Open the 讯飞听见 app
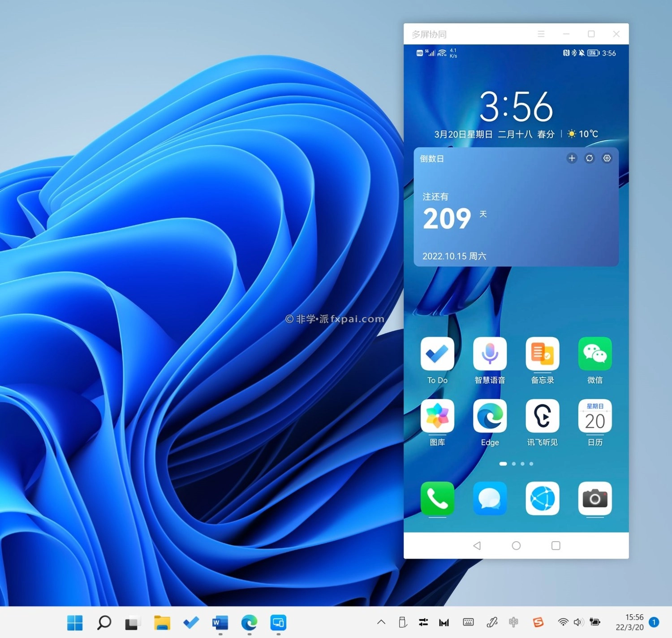The width and height of the screenshot is (672, 638). point(542,416)
